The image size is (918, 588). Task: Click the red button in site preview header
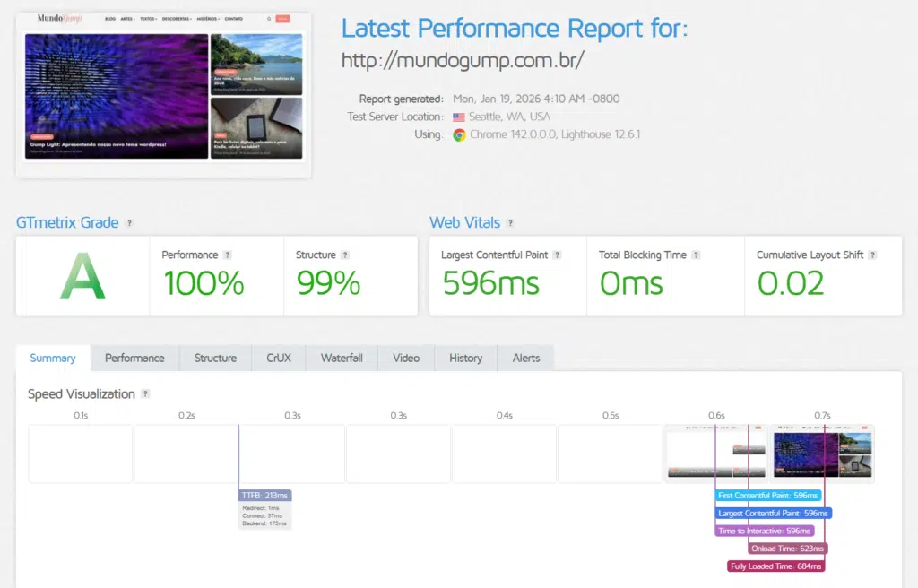coord(282,19)
